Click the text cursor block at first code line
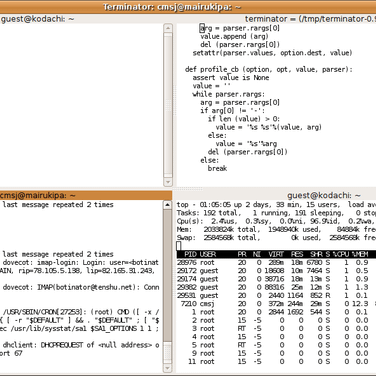The width and height of the screenshot is (376, 376). click(202, 28)
